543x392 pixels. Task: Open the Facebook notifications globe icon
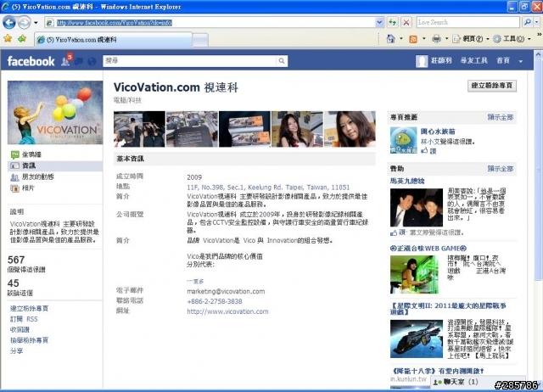coord(92,62)
